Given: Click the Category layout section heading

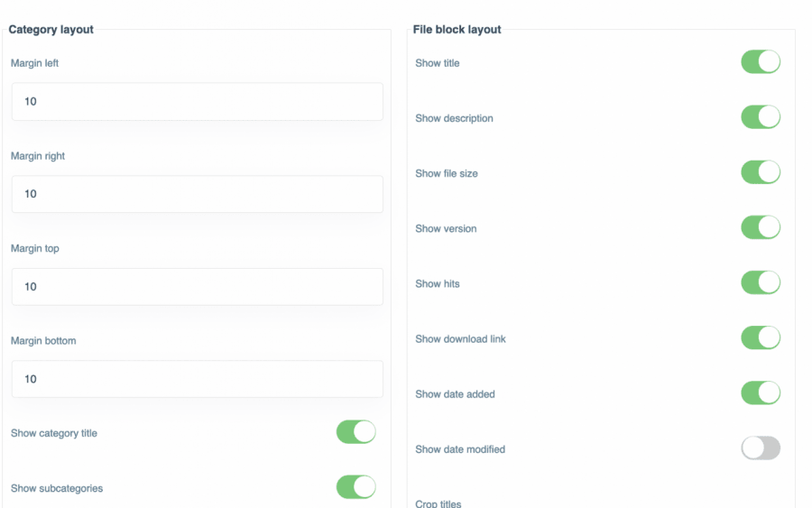Looking at the screenshot, I should pyautogui.click(x=51, y=30).
